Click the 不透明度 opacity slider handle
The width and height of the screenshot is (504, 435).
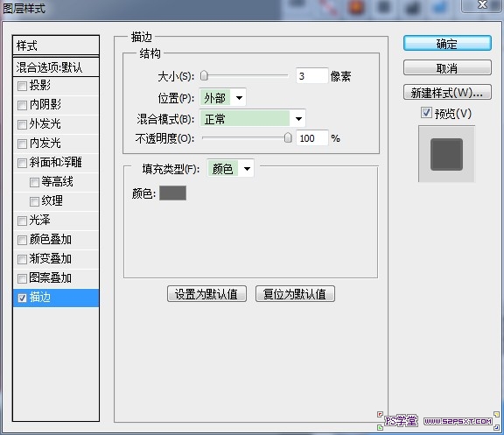pyautogui.click(x=288, y=137)
